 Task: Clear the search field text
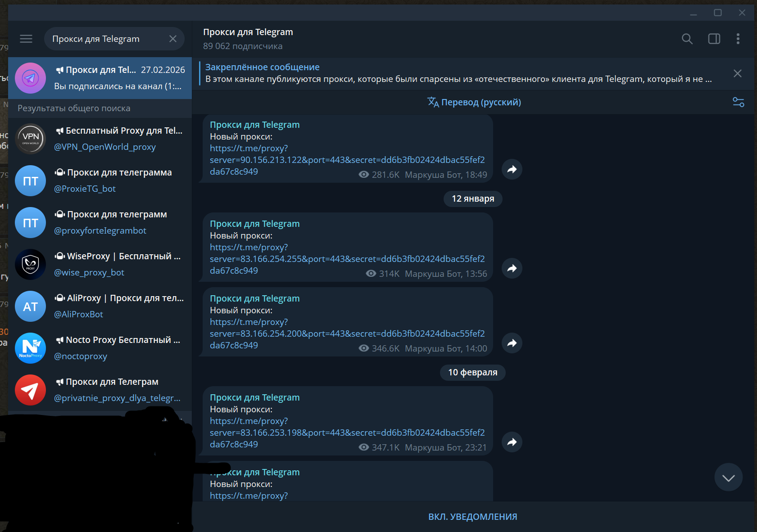pyautogui.click(x=173, y=39)
